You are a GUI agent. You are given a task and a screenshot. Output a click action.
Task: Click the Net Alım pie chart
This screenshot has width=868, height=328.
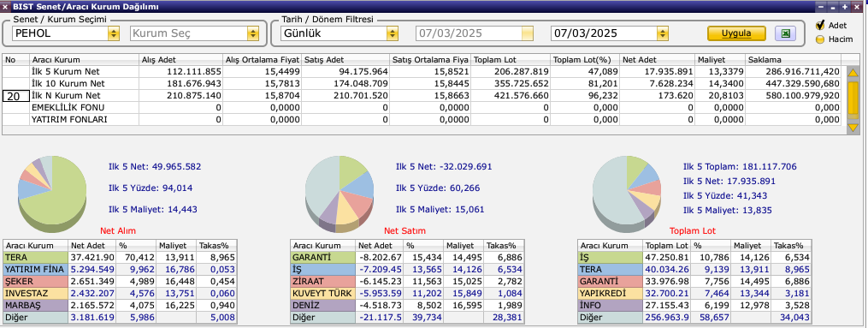52,193
